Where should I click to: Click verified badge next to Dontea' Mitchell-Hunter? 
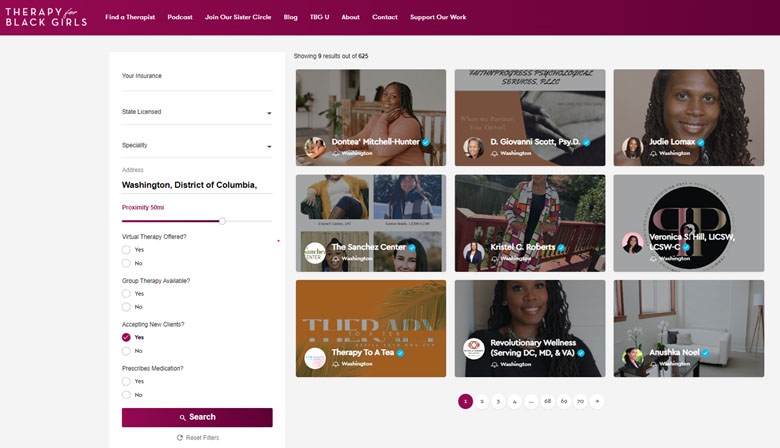click(426, 142)
